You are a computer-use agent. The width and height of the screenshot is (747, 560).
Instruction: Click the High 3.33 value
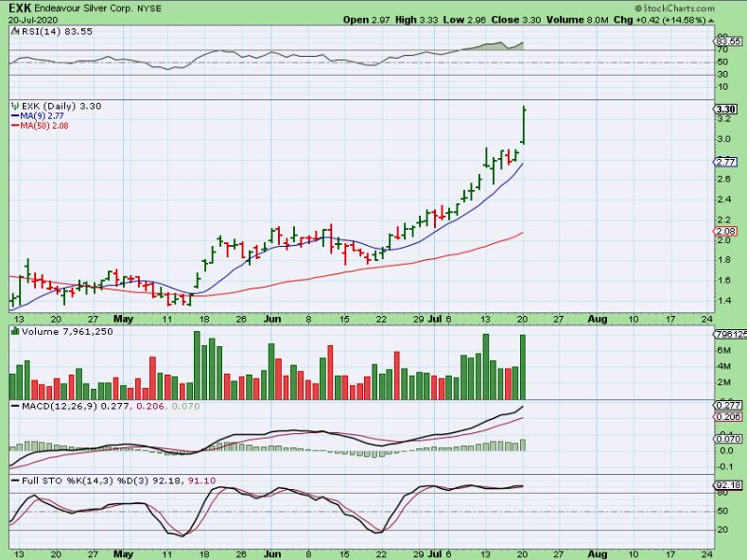coord(417,20)
